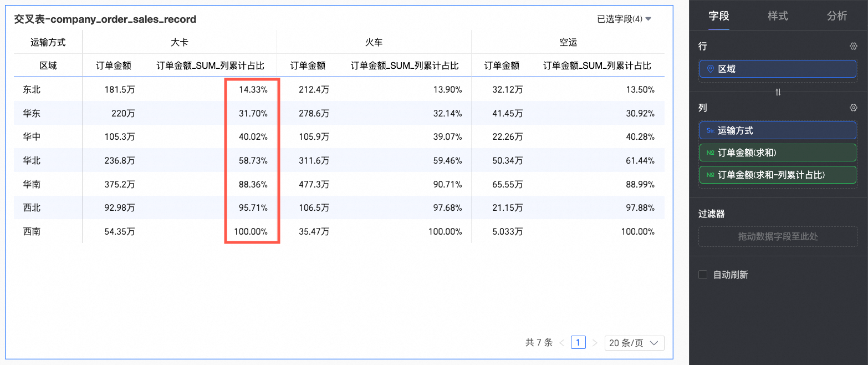
Task: Click № icon on 订单金额(求和-列累计占比)
Action: [x=711, y=175]
